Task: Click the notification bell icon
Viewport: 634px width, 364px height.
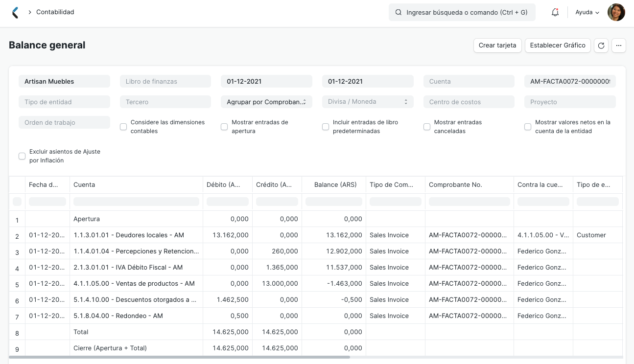Action: pos(555,12)
